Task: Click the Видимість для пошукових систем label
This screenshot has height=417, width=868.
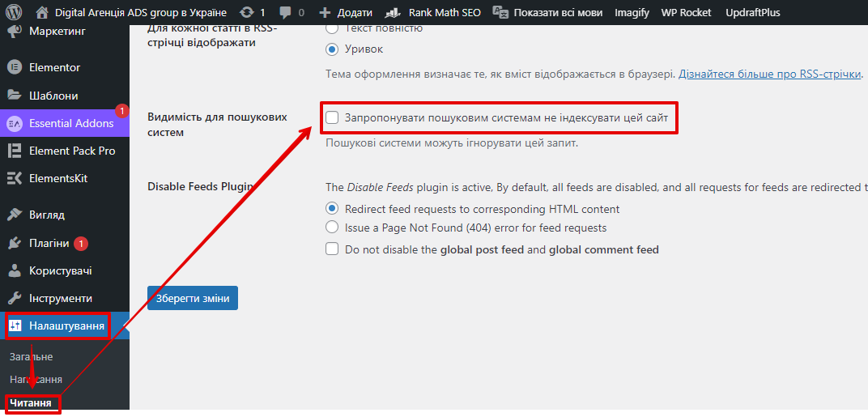Action: point(217,126)
